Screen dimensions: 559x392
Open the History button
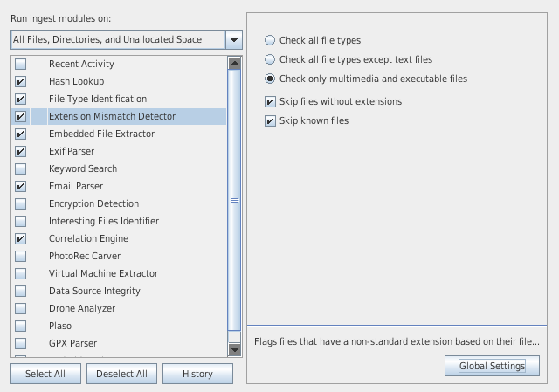click(197, 374)
